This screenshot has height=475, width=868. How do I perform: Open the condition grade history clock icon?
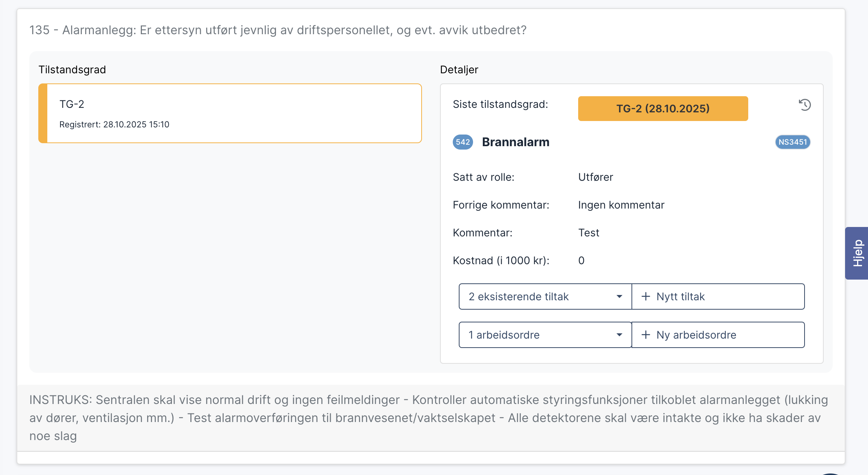click(x=805, y=105)
